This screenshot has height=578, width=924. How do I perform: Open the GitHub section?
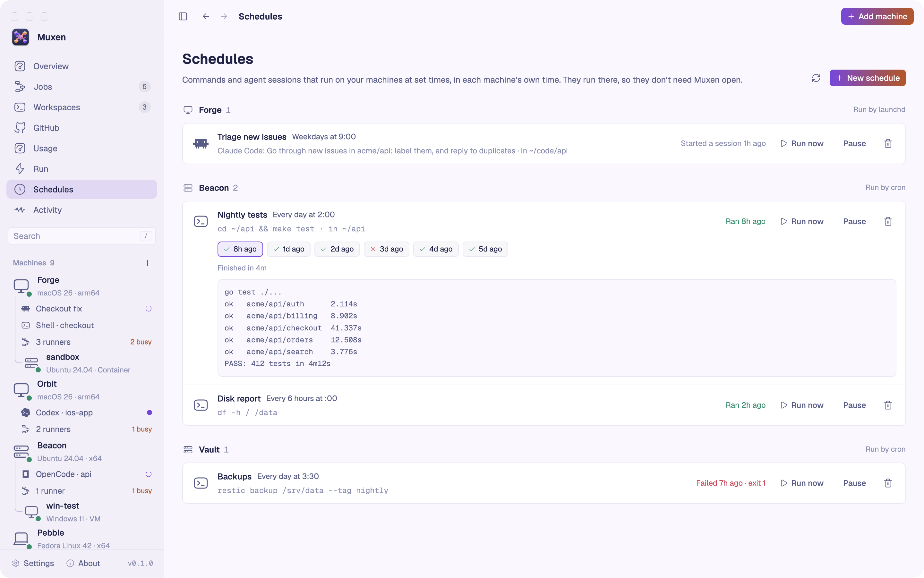coord(82,128)
